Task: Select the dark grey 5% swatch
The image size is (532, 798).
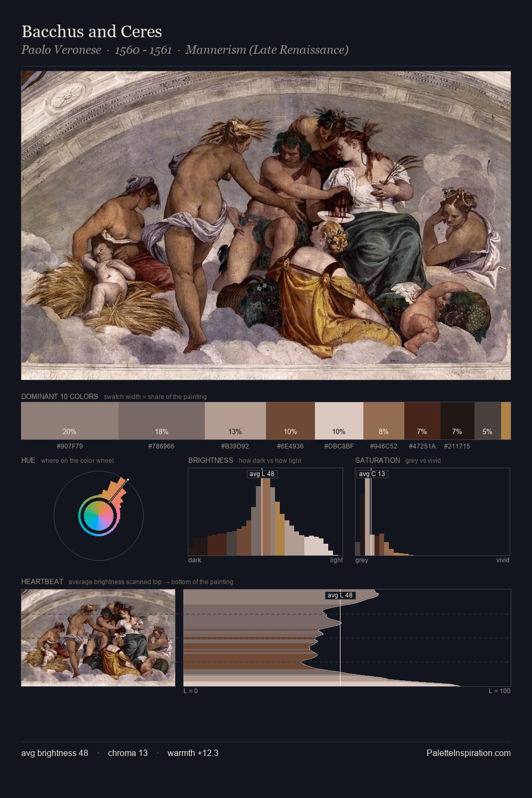Action: pos(487,421)
